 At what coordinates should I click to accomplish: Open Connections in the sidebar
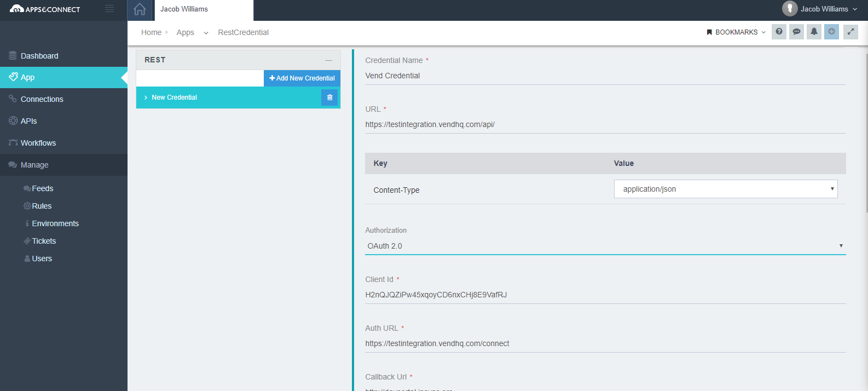[x=63, y=99]
